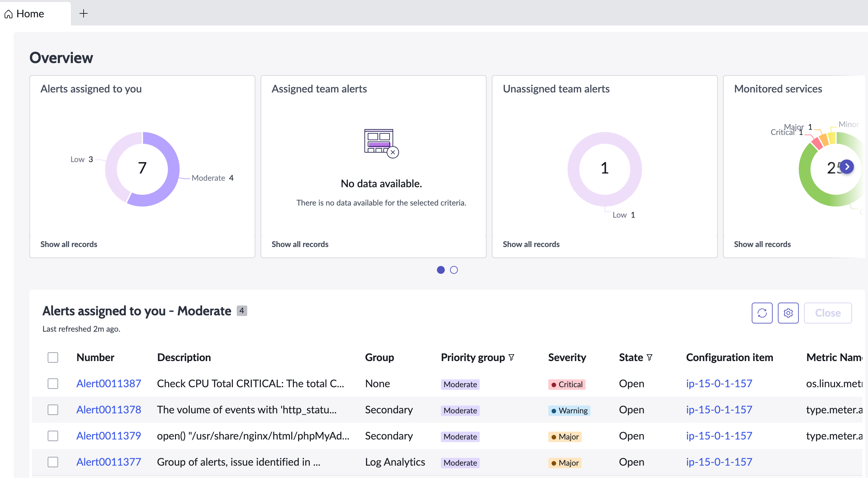Click the Home tab house icon

click(8, 14)
